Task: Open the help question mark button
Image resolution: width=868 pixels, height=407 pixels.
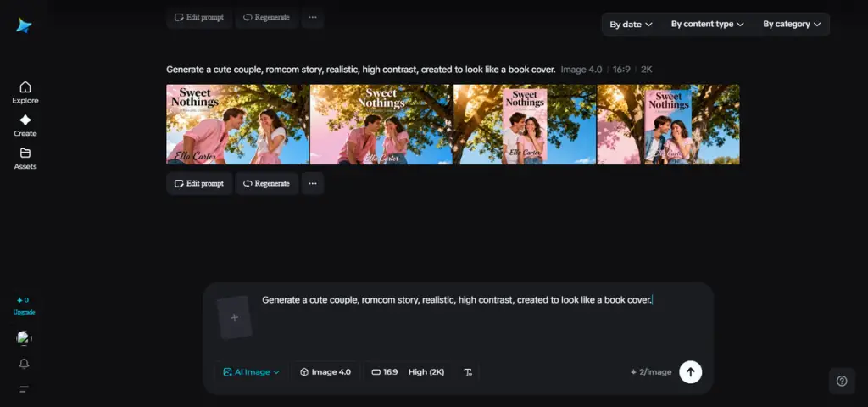Action: tap(842, 381)
